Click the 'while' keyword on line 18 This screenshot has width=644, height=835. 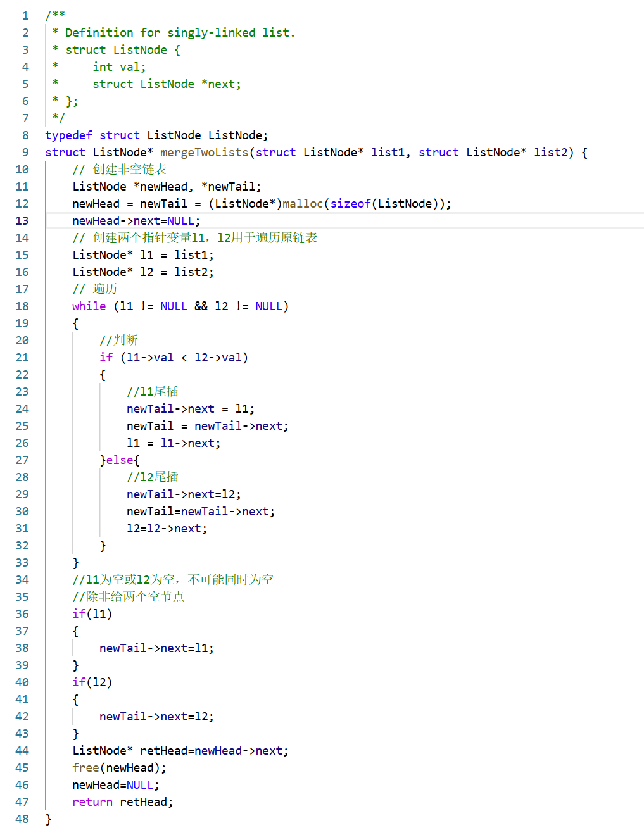pyautogui.click(x=89, y=306)
